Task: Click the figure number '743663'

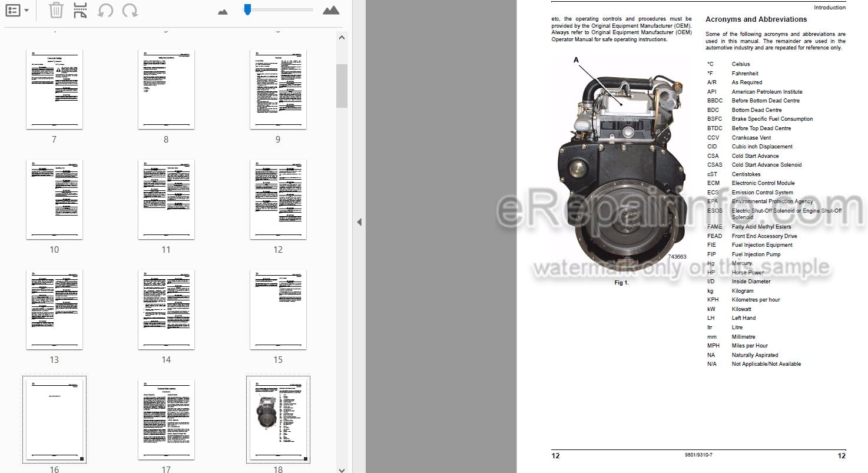Action: tap(677, 257)
